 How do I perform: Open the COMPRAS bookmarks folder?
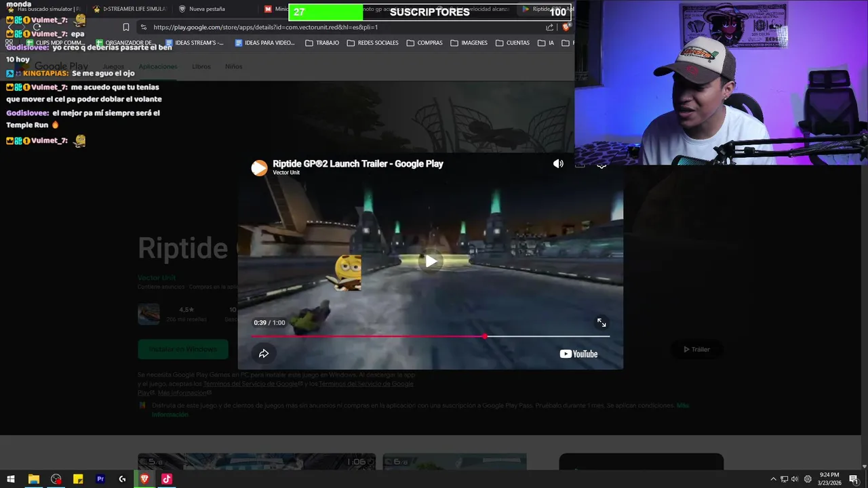pos(425,43)
